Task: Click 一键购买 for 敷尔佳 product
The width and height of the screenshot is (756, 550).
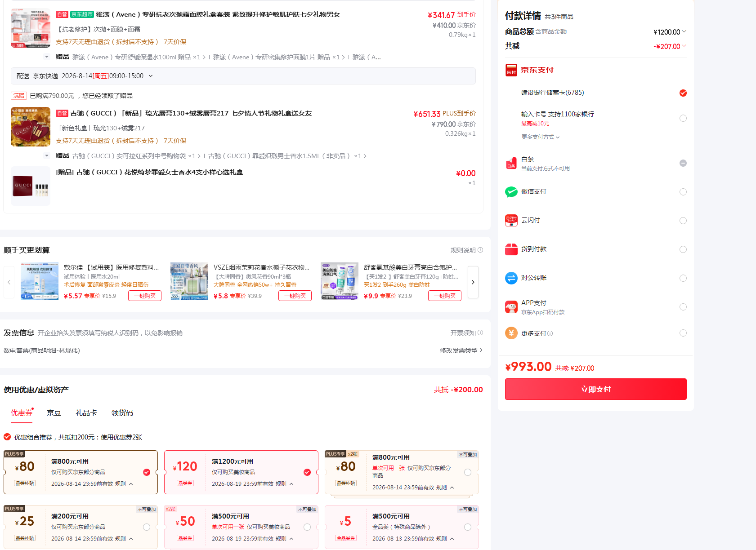Action: pyautogui.click(x=145, y=296)
